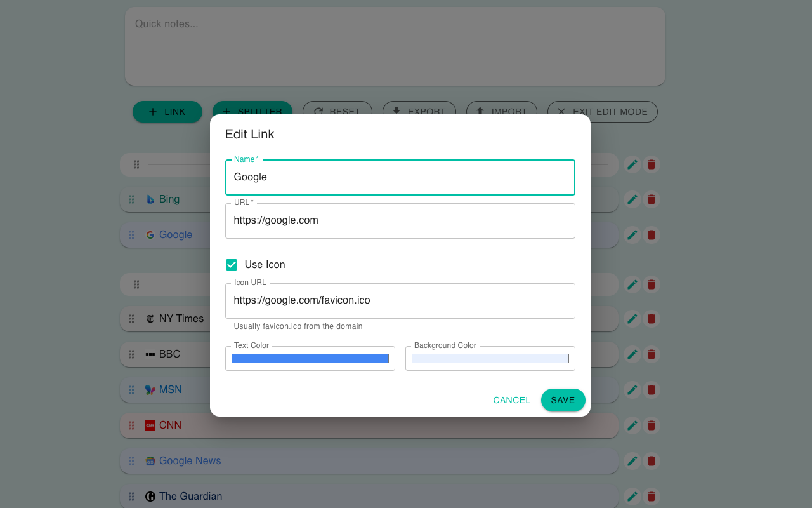Add a new link with the LINK button
Screen dimensions: 812x508
click(x=167, y=112)
